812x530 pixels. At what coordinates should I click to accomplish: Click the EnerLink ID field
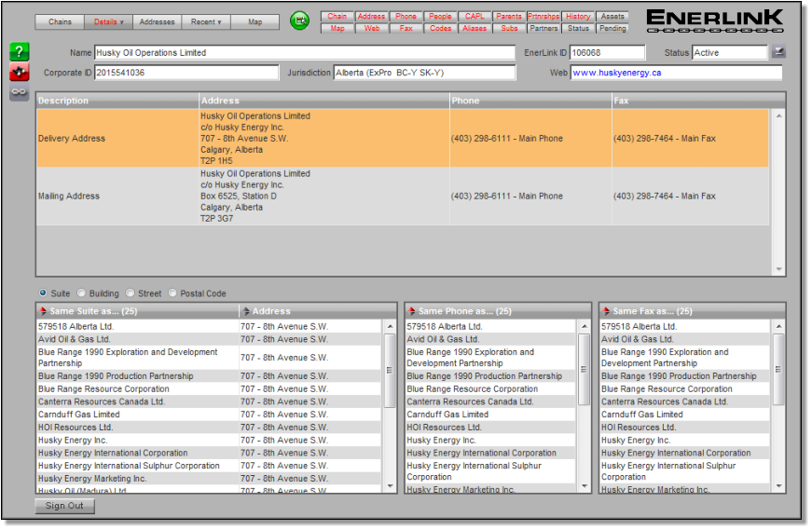coord(608,52)
